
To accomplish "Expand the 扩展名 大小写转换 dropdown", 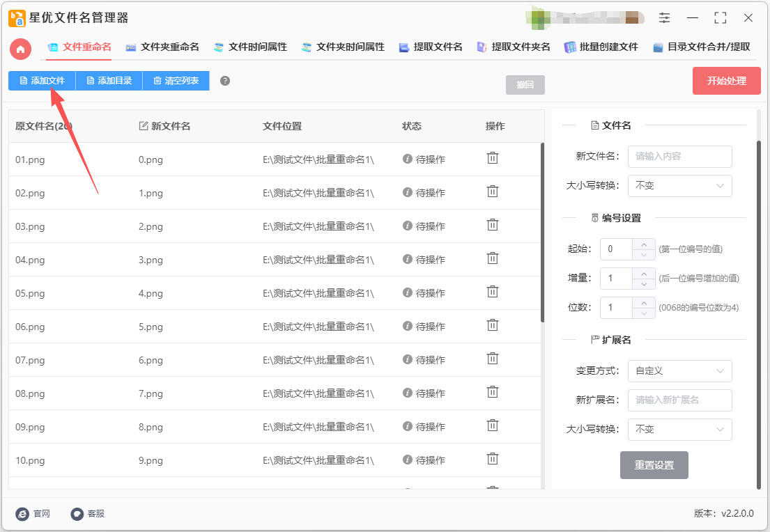I will [x=679, y=430].
